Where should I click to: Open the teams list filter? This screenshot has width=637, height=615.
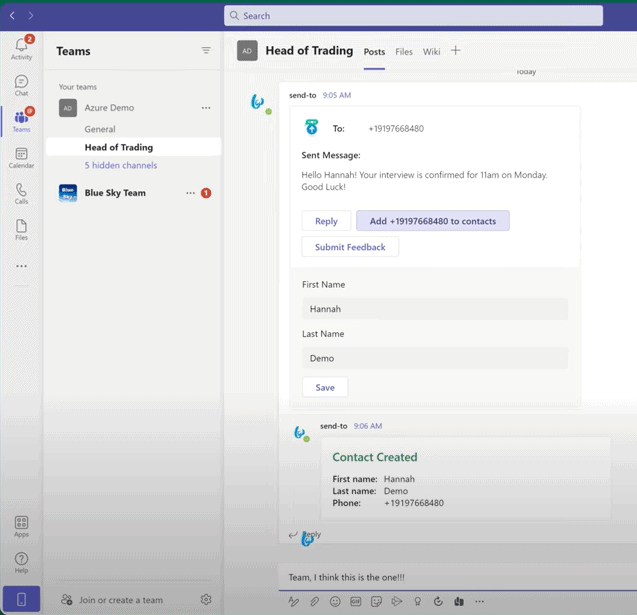click(206, 51)
